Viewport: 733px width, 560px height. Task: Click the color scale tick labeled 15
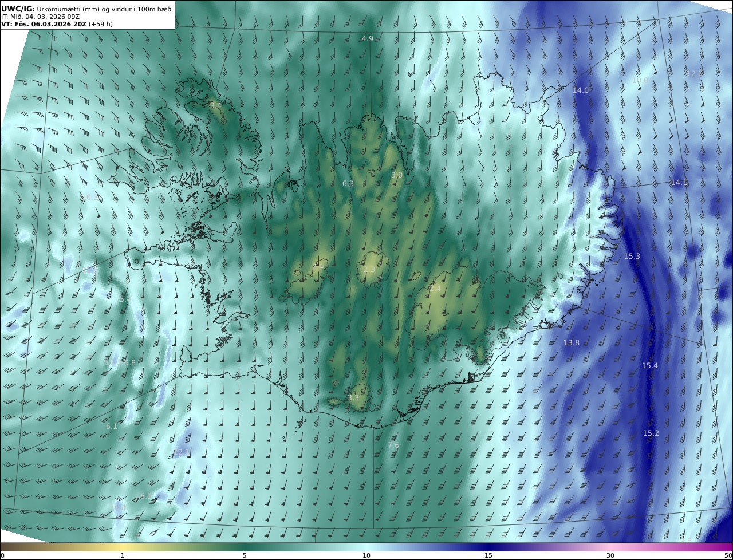pos(488,555)
